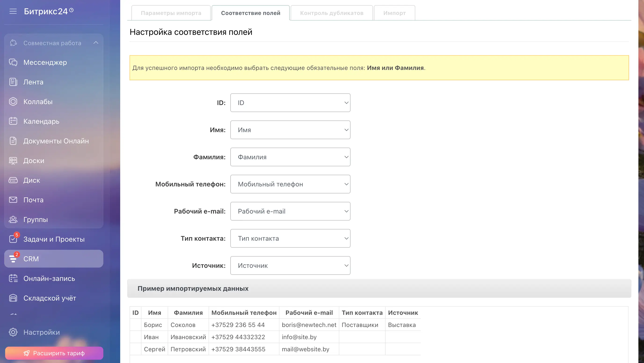
Task: Click the CRM funnel icon
Action: (13, 259)
